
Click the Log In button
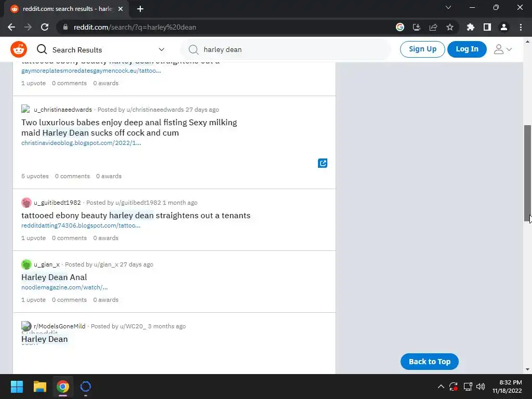[x=467, y=49]
